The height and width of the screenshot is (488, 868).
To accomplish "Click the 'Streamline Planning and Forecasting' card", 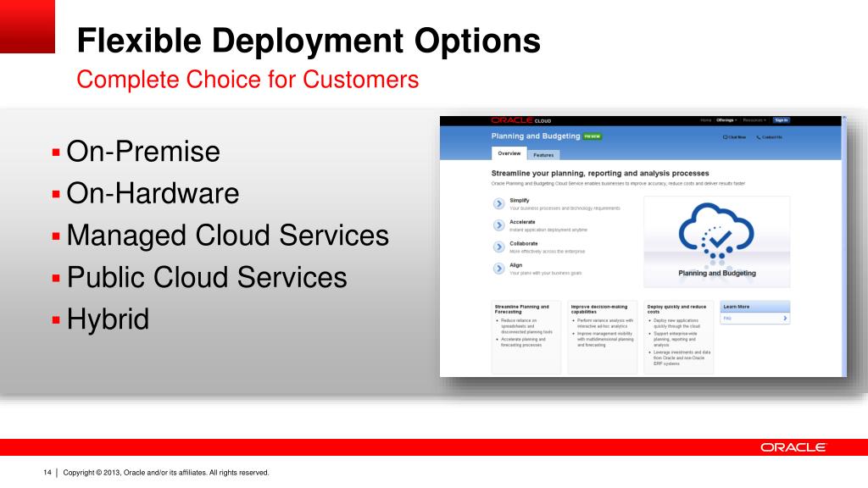I will pyautogui.click(x=526, y=337).
